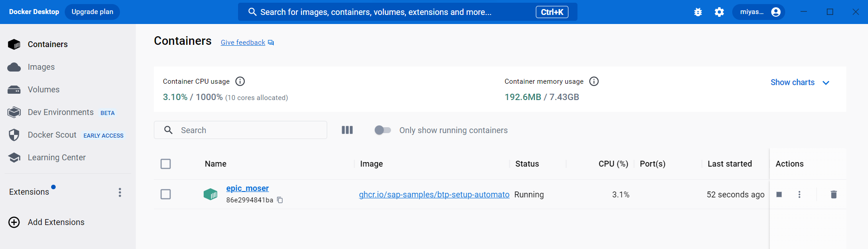This screenshot has width=868, height=249.
Task: Copy container ID 86e2994841ba
Action: click(280, 200)
